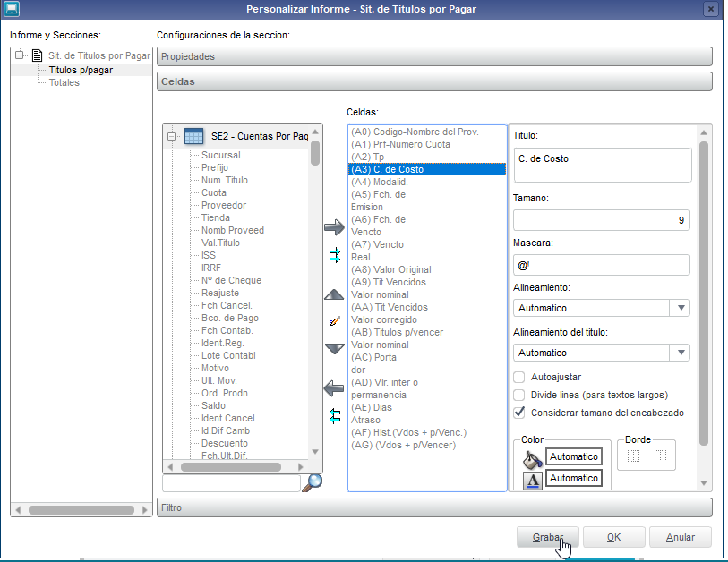Select field Descuento in the tree
728x562 pixels.
click(225, 443)
